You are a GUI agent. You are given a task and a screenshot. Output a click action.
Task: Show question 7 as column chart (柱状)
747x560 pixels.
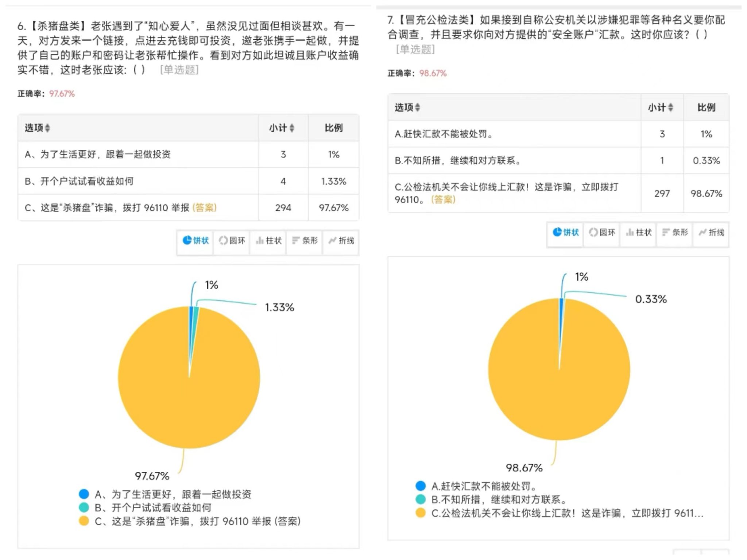coord(639,233)
